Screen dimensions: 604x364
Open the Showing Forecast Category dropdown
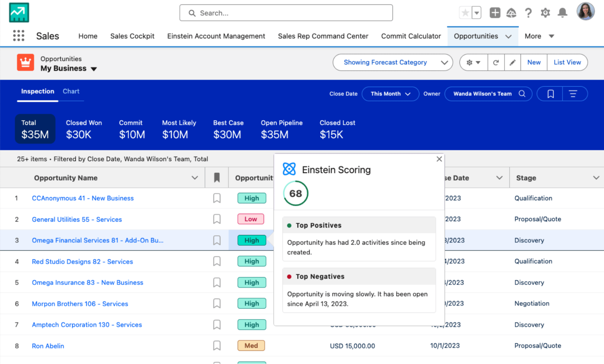click(393, 63)
